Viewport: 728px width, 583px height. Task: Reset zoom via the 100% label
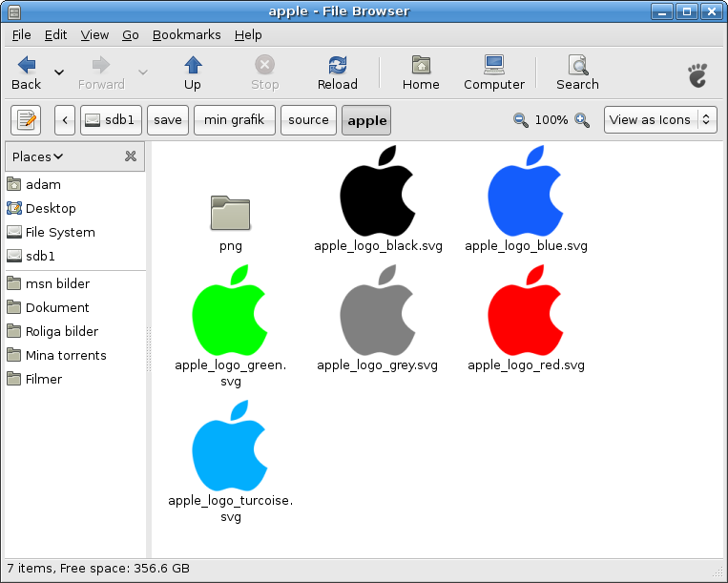(x=551, y=120)
